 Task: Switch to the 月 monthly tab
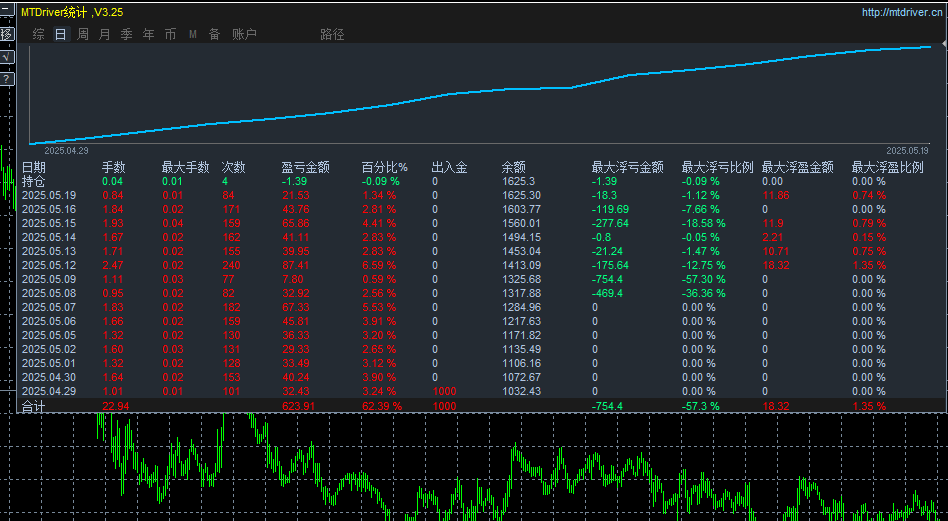[x=105, y=34]
